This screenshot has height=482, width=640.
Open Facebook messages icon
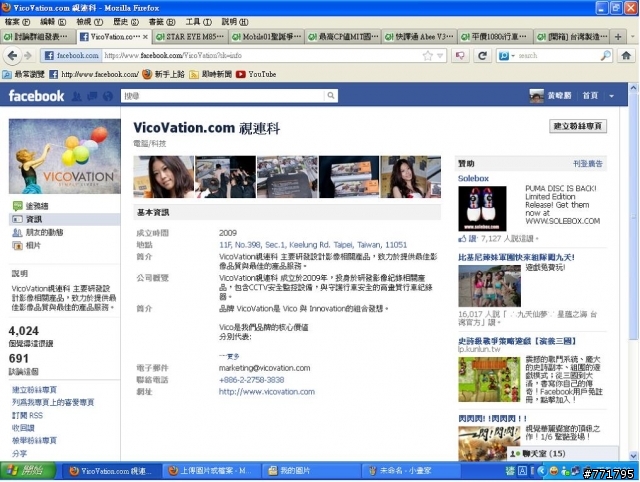click(x=92, y=96)
